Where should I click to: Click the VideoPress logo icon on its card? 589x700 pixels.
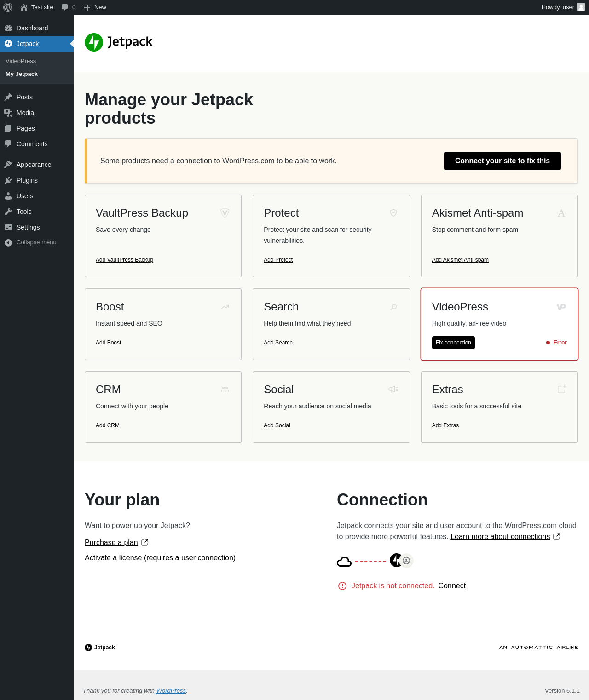(561, 307)
